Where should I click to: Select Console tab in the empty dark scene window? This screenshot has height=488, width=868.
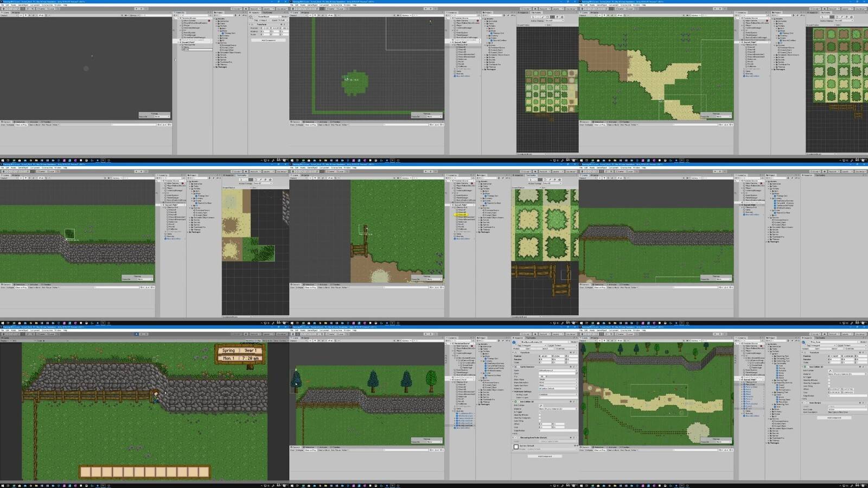[7, 122]
